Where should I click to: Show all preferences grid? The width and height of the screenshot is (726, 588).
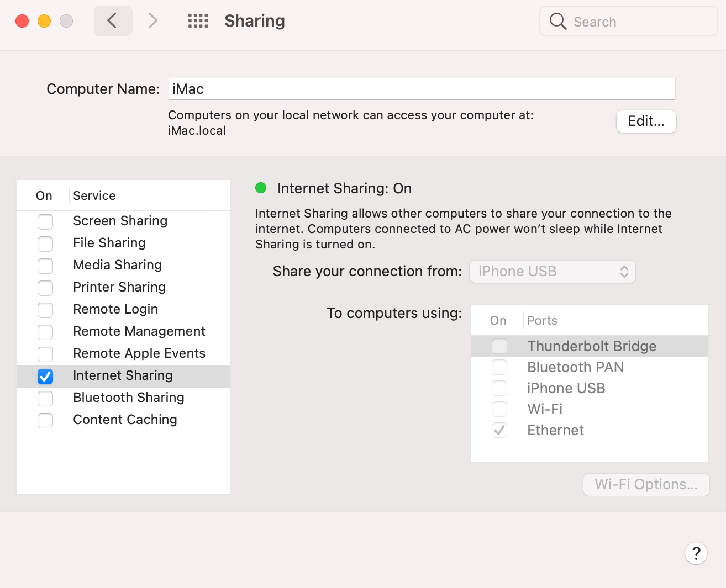point(198,21)
